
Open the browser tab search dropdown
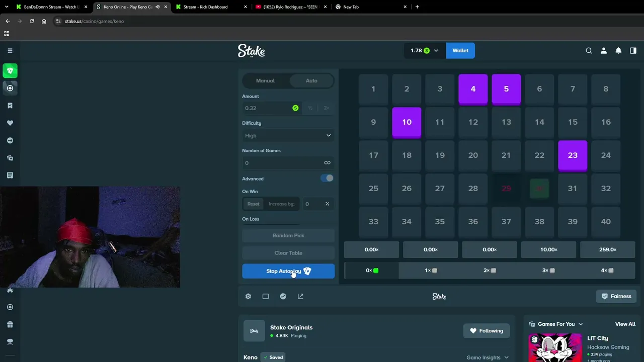click(7, 7)
